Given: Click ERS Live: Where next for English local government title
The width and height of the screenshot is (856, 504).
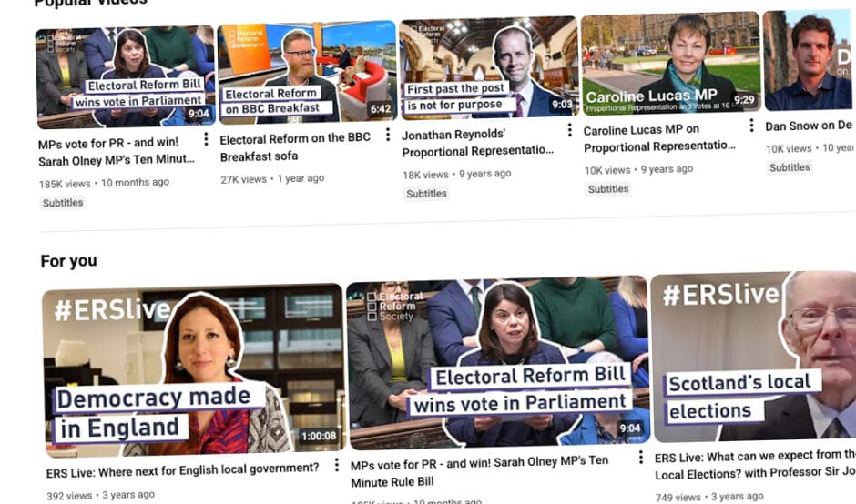Looking at the screenshot, I should (182, 469).
